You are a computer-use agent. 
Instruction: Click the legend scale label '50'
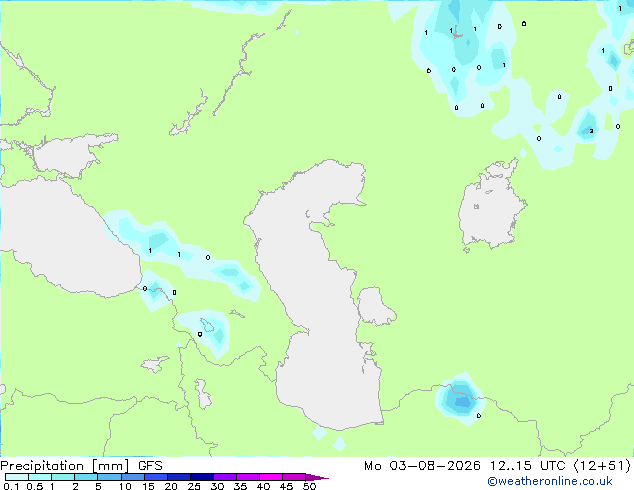309,486
